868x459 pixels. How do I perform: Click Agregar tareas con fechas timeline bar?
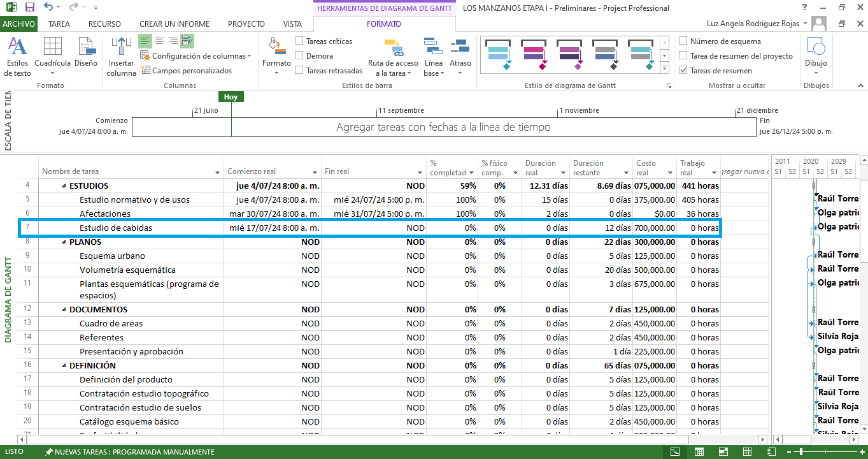444,127
